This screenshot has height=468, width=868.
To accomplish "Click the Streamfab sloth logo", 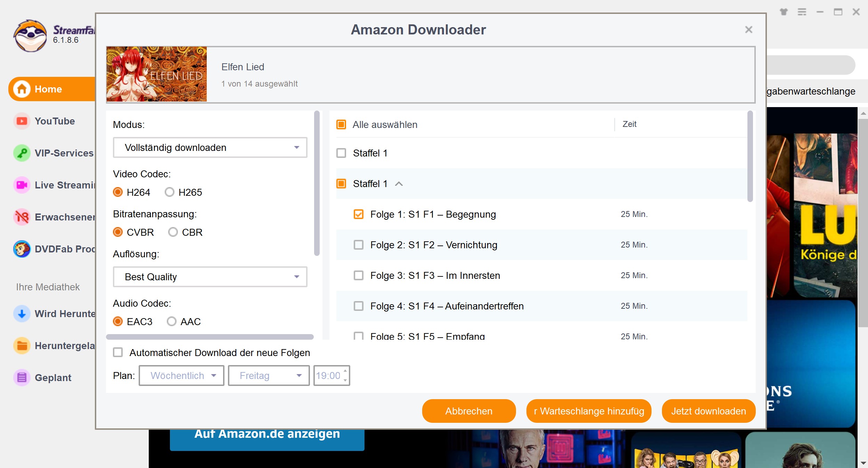I will click(30, 35).
